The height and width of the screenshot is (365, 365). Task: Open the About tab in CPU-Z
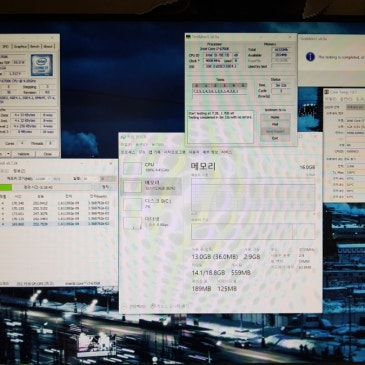click(x=48, y=46)
